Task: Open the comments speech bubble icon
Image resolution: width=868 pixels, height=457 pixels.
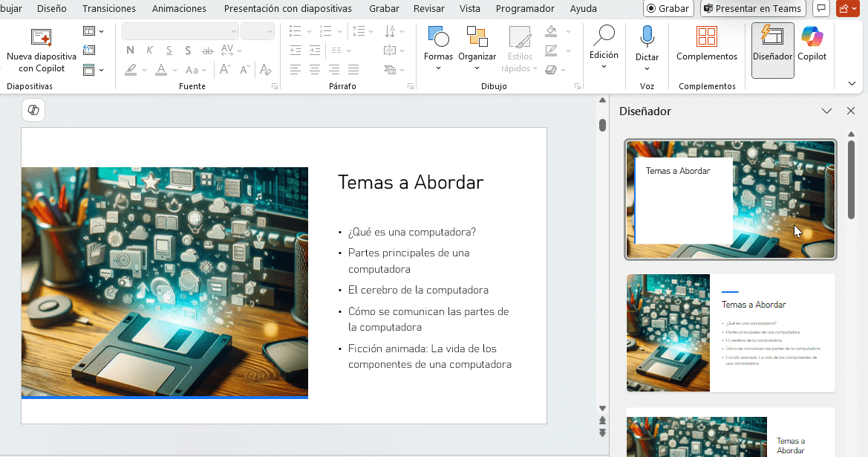Action: tap(821, 9)
